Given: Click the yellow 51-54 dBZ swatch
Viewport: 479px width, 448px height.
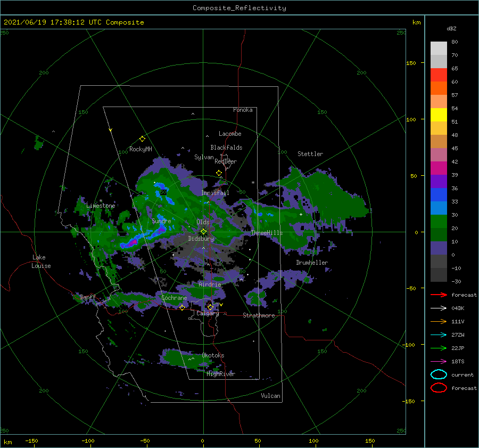Looking at the screenshot, I should [439, 115].
